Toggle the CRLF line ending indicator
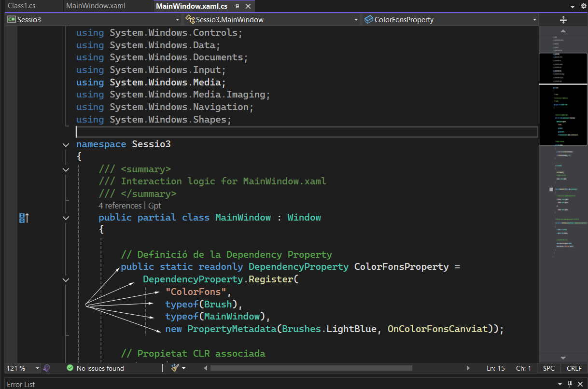The image size is (588, 389). (x=574, y=368)
